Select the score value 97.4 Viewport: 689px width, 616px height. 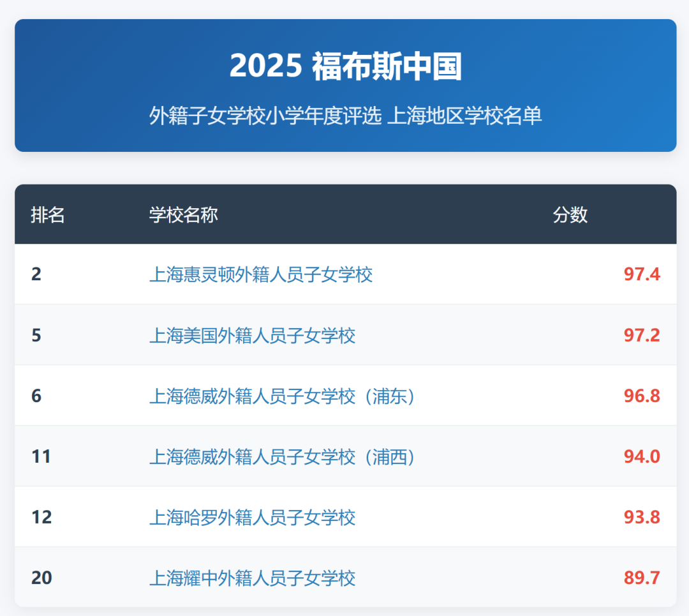click(x=642, y=274)
